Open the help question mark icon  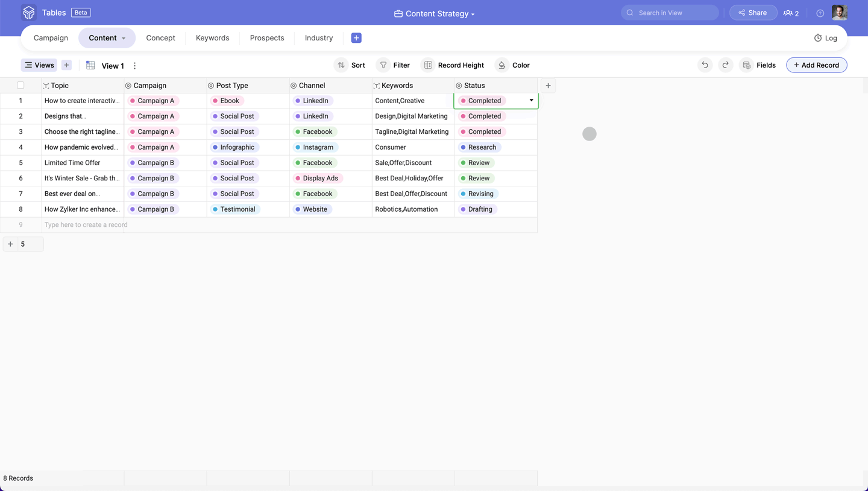pyautogui.click(x=820, y=13)
